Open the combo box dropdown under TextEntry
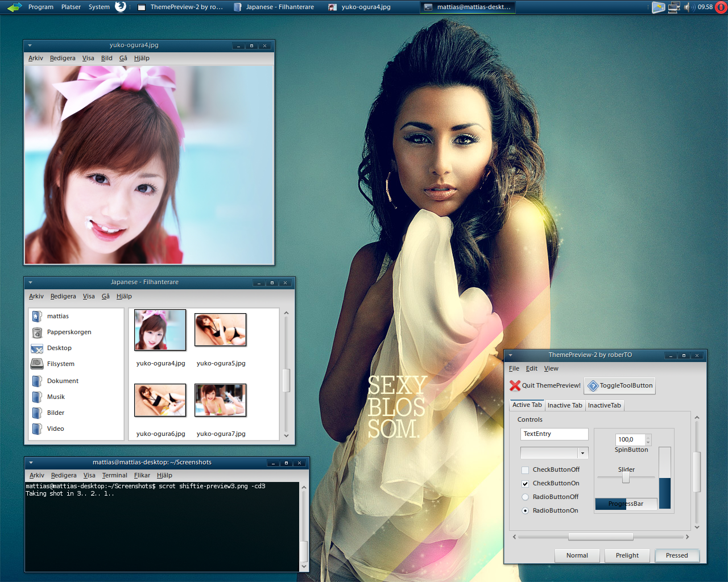 582,453
